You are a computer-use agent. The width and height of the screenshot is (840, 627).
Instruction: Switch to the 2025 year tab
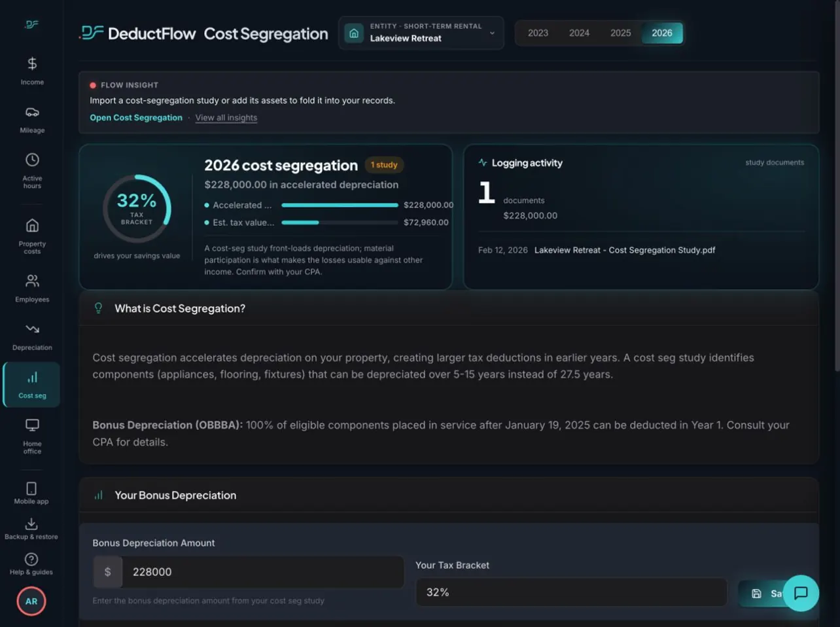620,33
